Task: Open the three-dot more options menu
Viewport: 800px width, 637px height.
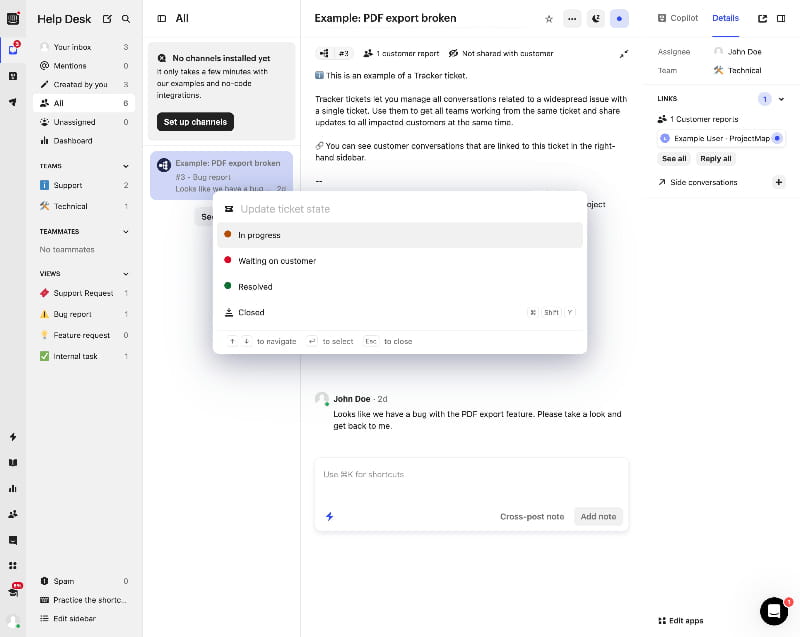Action: [572, 19]
